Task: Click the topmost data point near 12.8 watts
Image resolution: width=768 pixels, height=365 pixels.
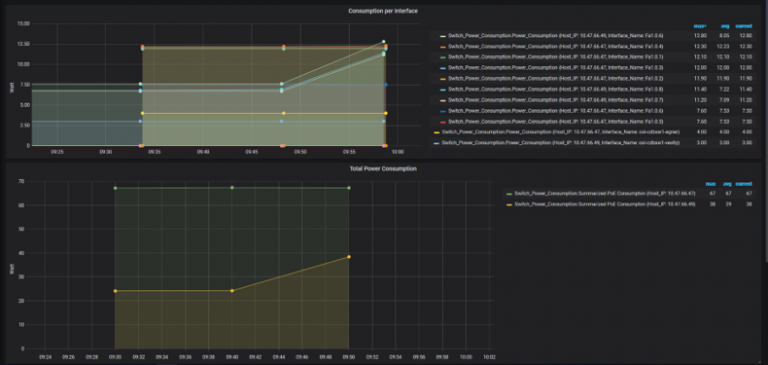Action: click(x=384, y=42)
